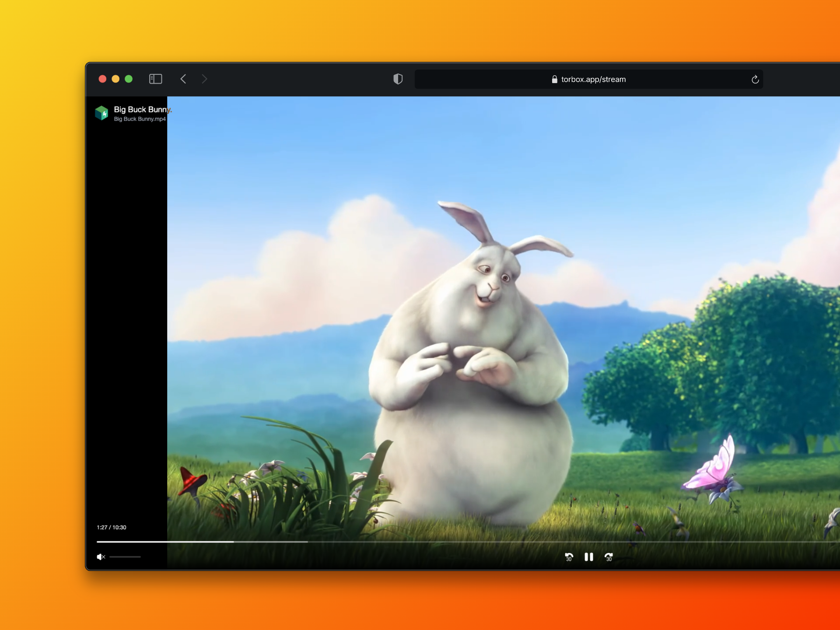Click the 1:27 / 10:30 time display
840x630 pixels.
pos(112,527)
